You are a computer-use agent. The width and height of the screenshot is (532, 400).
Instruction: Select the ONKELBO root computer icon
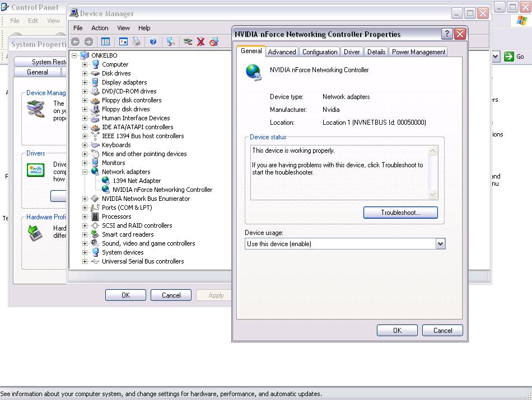point(85,55)
